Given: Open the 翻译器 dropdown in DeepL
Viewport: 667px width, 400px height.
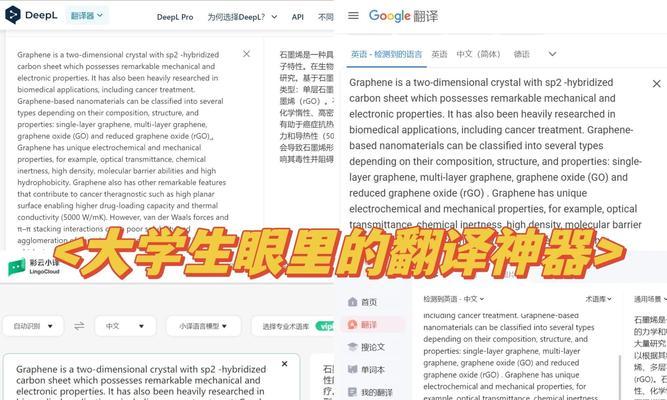Looking at the screenshot, I should [x=87, y=16].
